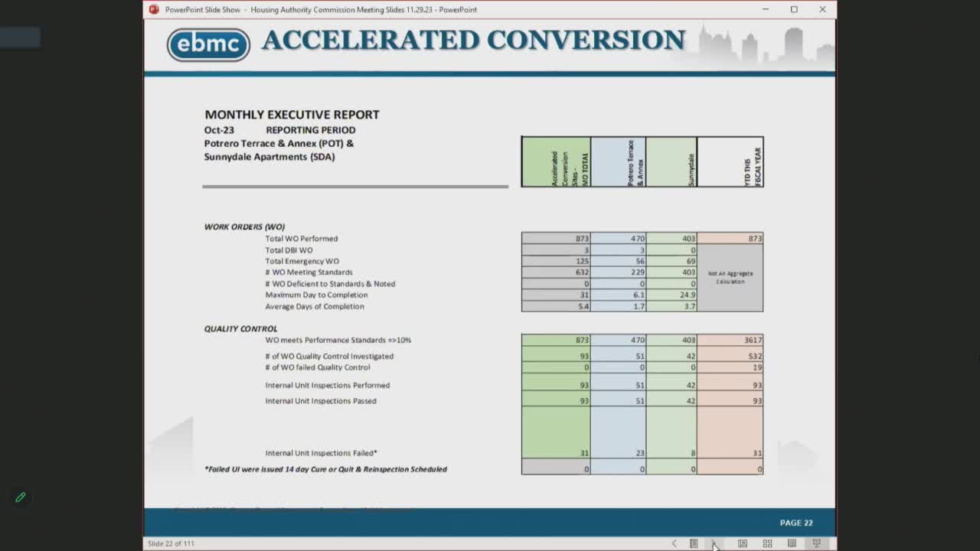Screen dimensions: 980x551
Task: Click "Internal Unit Inspections Performed" label
Action: (x=328, y=385)
